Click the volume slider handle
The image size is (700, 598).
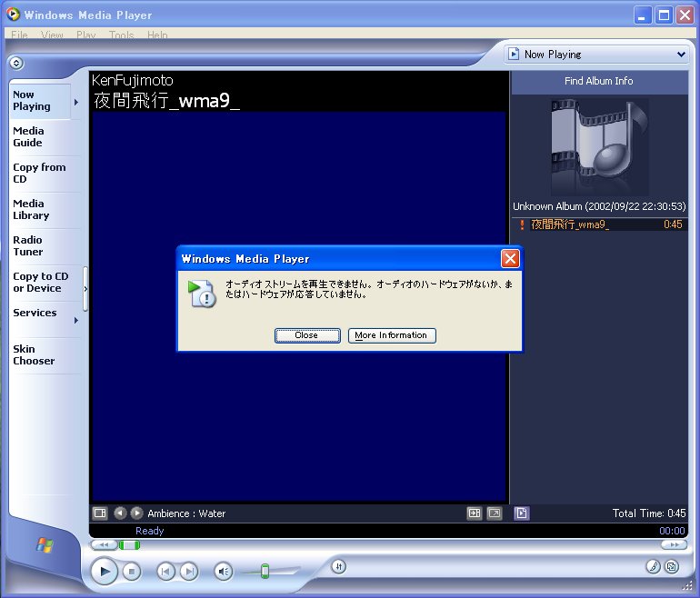click(x=265, y=572)
